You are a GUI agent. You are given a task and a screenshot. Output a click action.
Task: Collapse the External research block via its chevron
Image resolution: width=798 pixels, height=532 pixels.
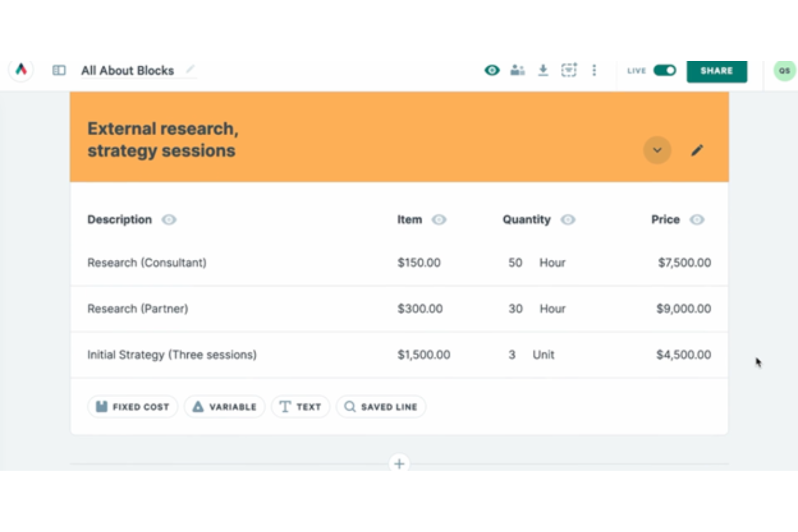pos(657,150)
